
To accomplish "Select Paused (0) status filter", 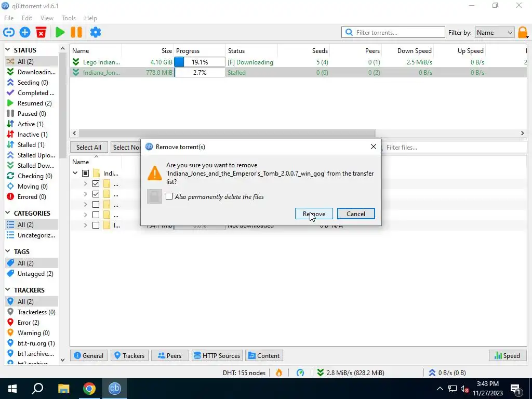I will tap(31, 114).
